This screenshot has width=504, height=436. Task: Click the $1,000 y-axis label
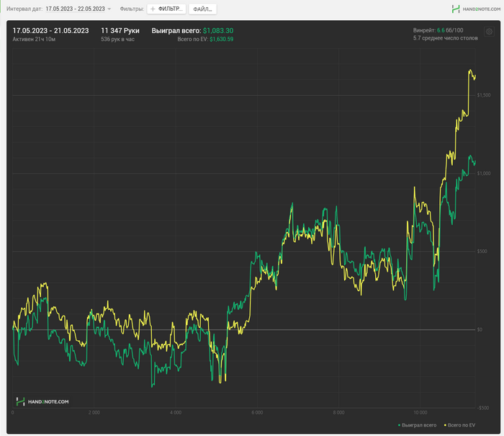[484, 174]
